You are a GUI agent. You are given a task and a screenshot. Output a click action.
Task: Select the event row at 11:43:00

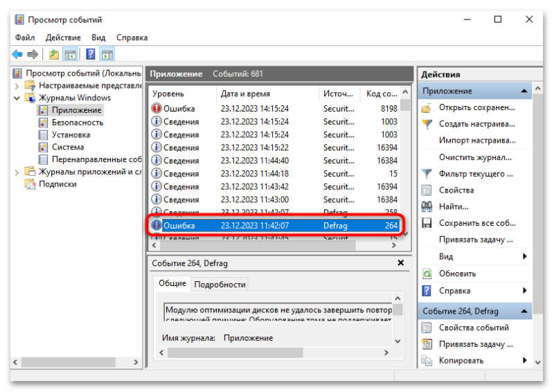pyautogui.click(x=274, y=199)
